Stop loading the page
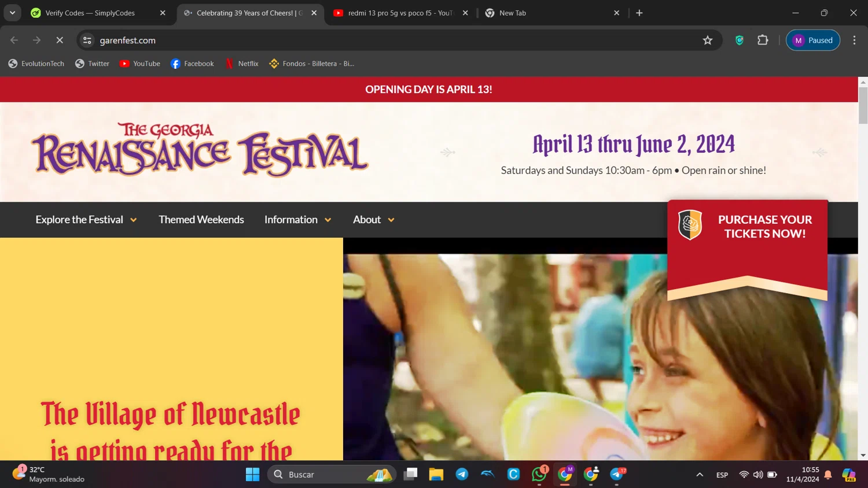Screen dimensions: 868x488 click(60, 40)
